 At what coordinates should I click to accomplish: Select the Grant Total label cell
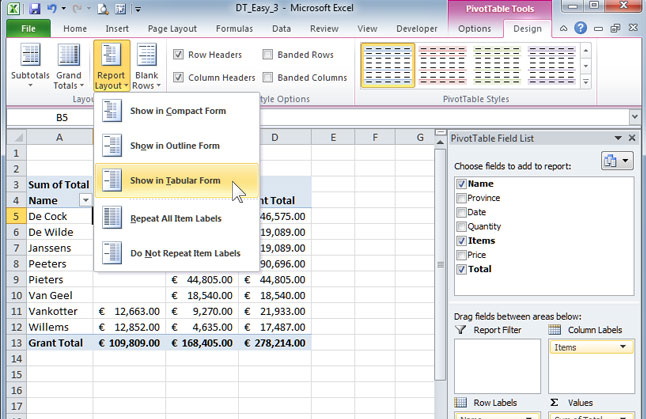coord(60,343)
